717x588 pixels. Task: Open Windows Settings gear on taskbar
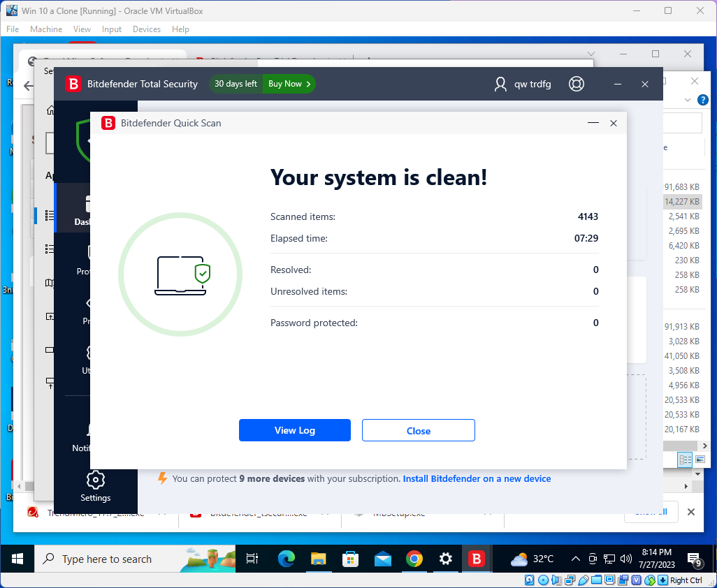pos(445,559)
